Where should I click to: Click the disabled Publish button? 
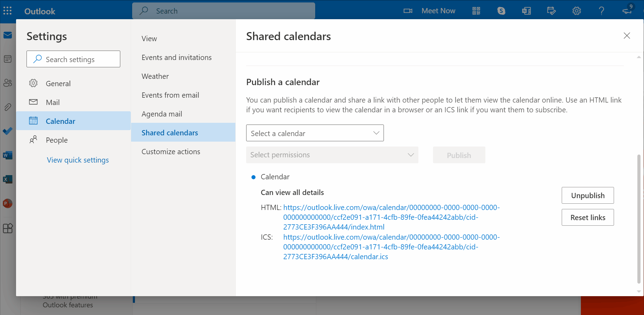459,155
